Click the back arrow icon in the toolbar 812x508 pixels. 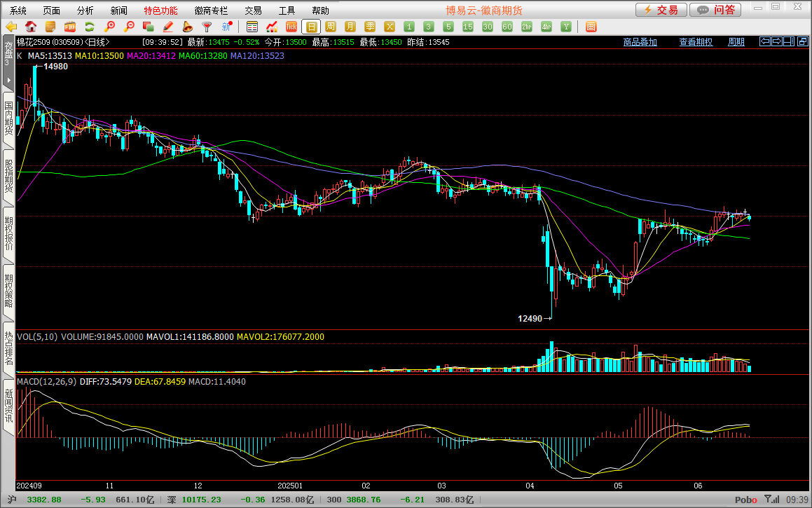point(11,27)
